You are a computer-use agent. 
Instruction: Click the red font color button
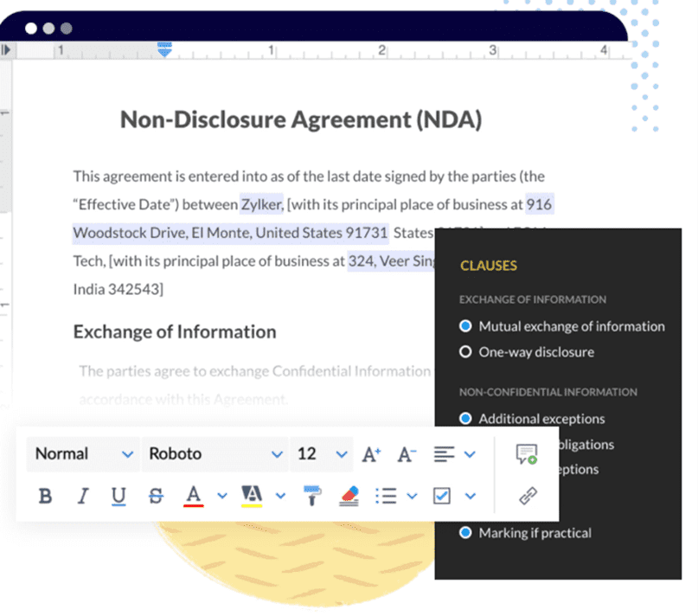pos(193,496)
